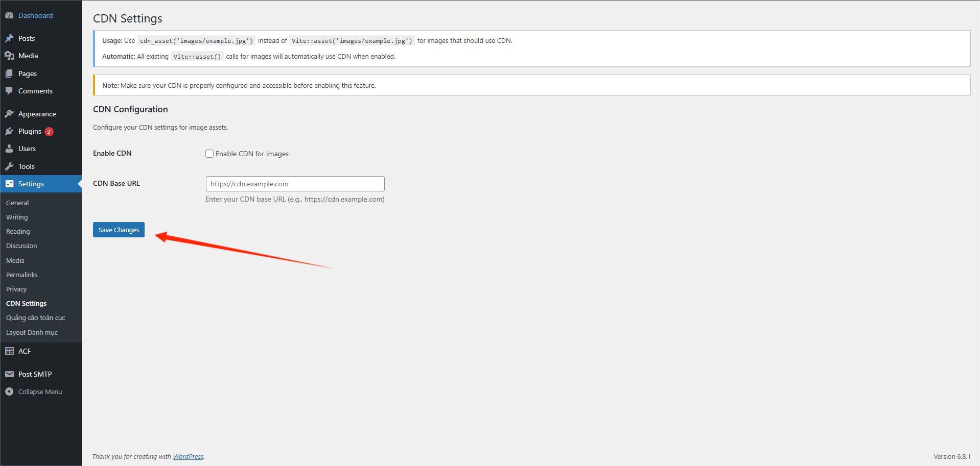
Task: Click the Tools wrench icon
Action: (x=9, y=166)
